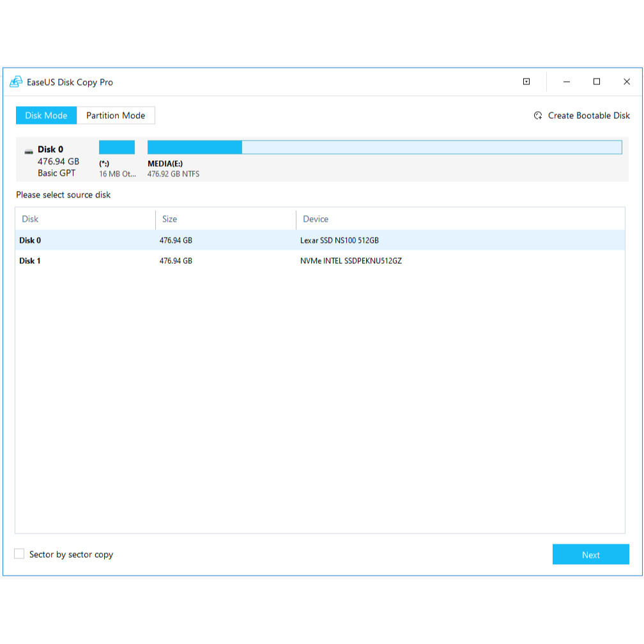Click the 476.94 GB size of Disk 0 row
Viewport: 644px width, 644px height.
click(176, 240)
